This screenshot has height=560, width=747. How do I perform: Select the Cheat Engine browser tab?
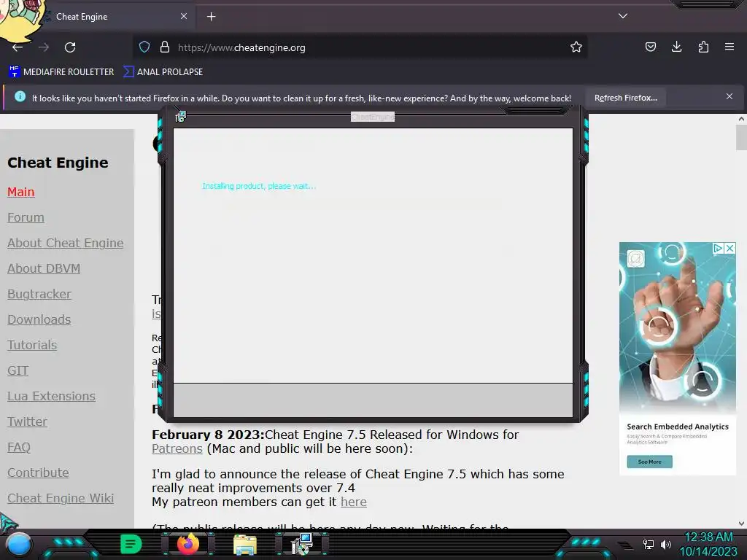(x=115, y=17)
